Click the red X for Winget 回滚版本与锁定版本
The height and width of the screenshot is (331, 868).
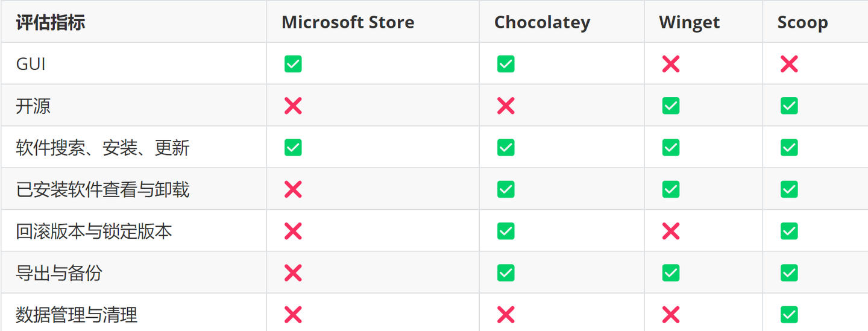(670, 231)
